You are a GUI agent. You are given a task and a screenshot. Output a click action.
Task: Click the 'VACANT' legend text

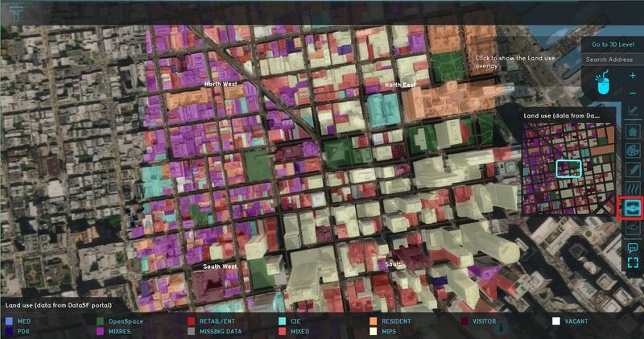coord(576,321)
